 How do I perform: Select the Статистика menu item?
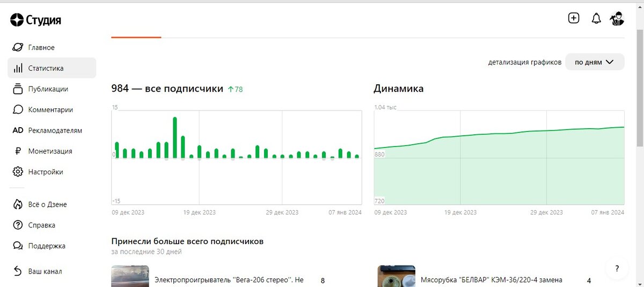click(x=46, y=68)
